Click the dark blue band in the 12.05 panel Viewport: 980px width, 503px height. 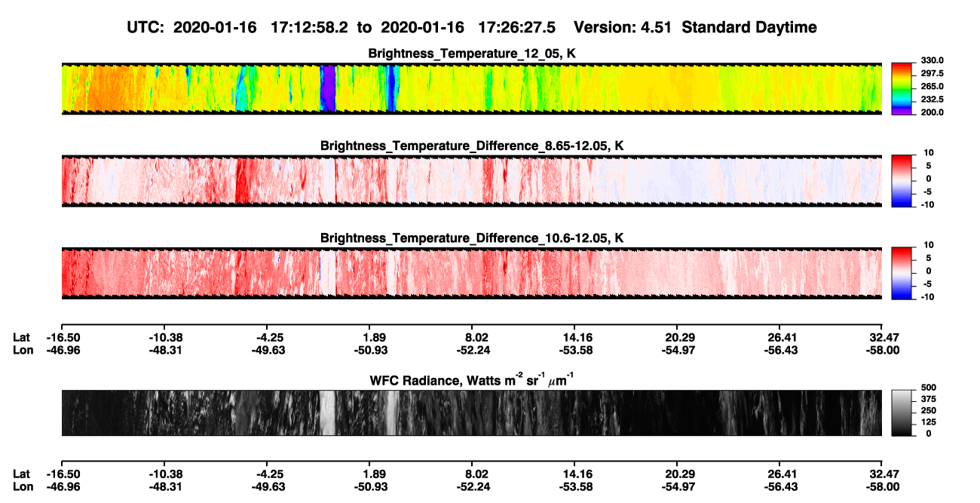(x=391, y=88)
